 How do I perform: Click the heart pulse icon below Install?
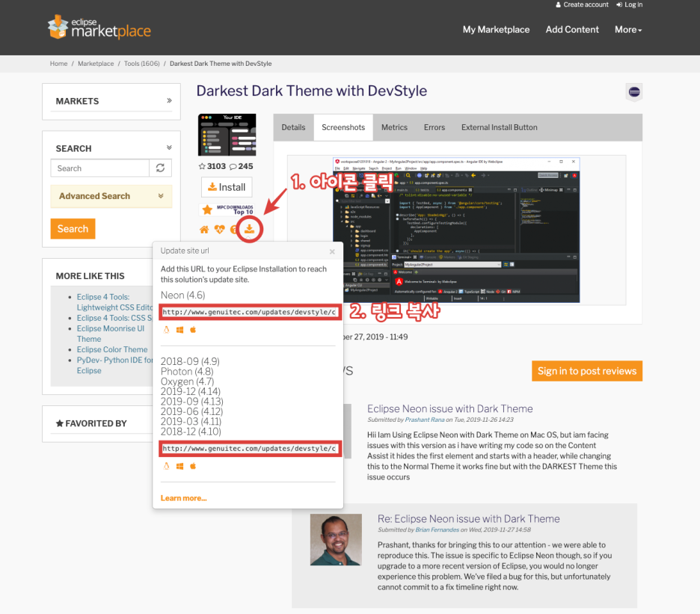pyautogui.click(x=219, y=230)
